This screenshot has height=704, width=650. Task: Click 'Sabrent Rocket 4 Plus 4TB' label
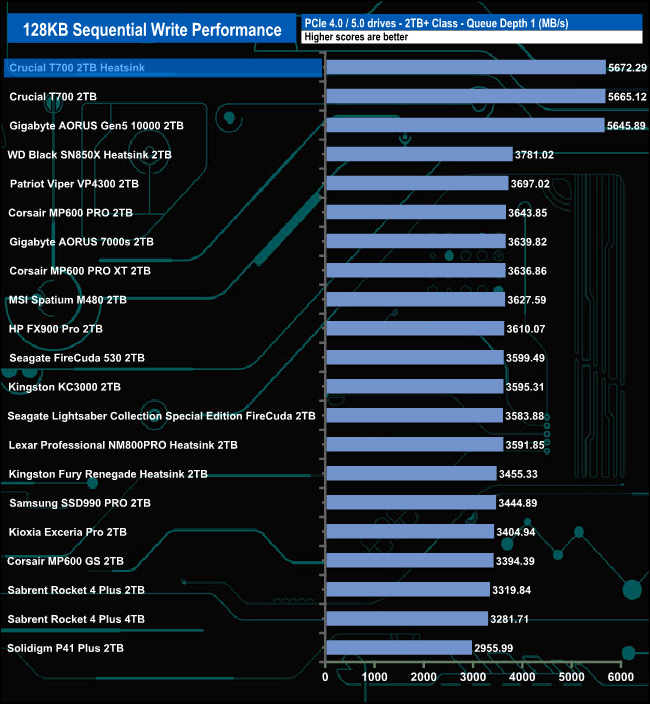tap(76, 619)
